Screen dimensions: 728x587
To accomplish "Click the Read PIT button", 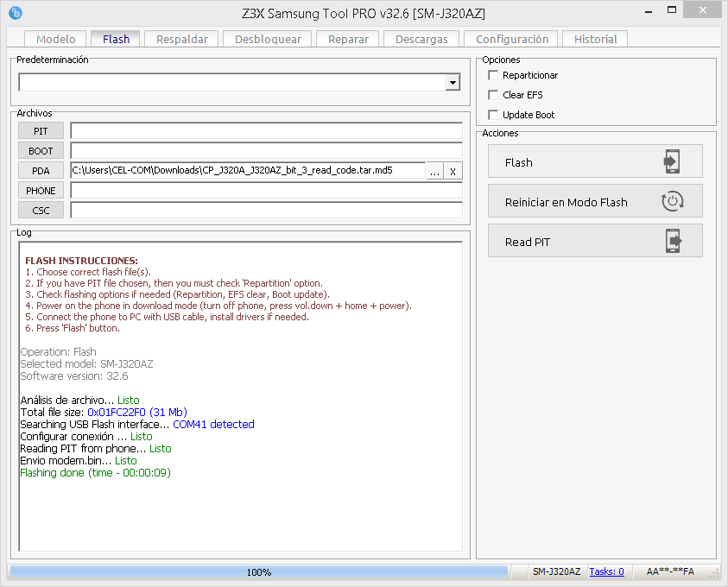I will tap(595, 241).
